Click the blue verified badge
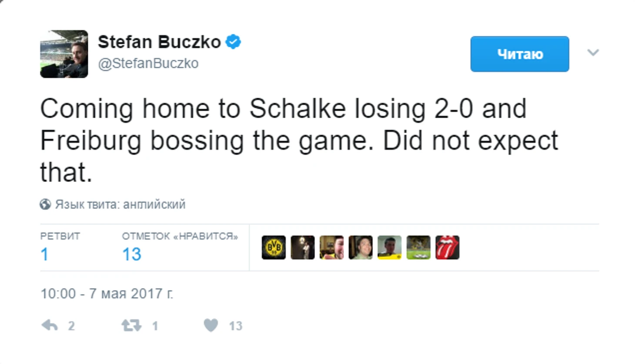This screenshot has width=635, height=364. [x=234, y=42]
